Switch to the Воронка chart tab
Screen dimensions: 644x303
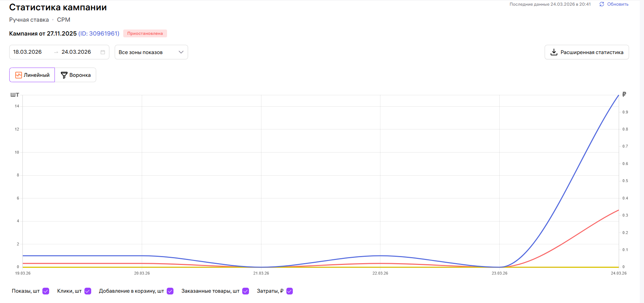pyautogui.click(x=76, y=75)
